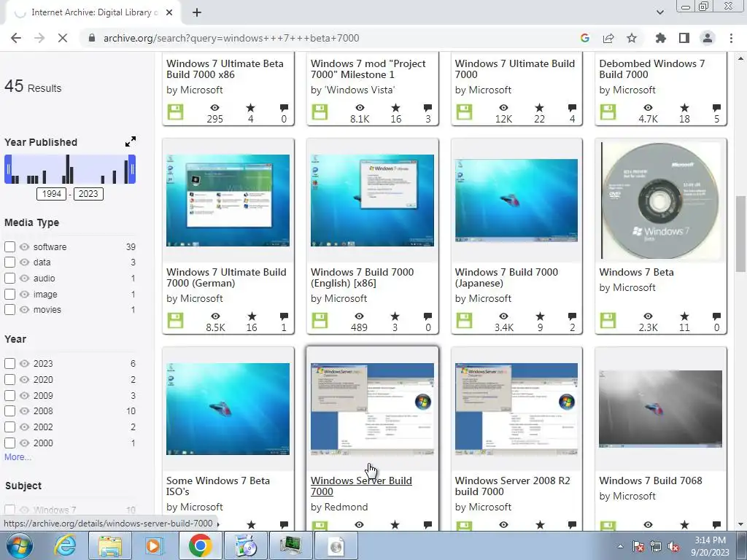Open Windows Explorer folder in taskbar
The height and width of the screenshot is (560, 747).
pyautogui.click(x=110, y=545)
